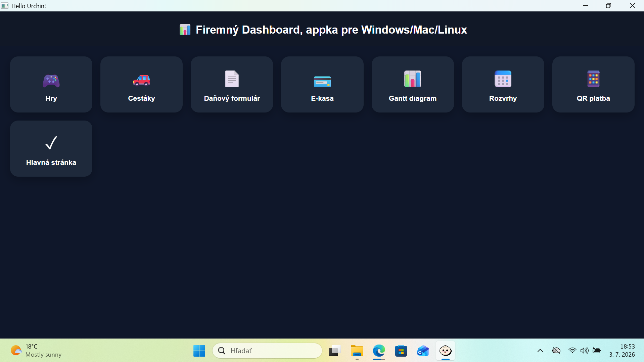Switch to Microsoft Edge in taskbar
Image resolution: width=644 pixels, height=362 pixels.
click(x=379, y=351)
